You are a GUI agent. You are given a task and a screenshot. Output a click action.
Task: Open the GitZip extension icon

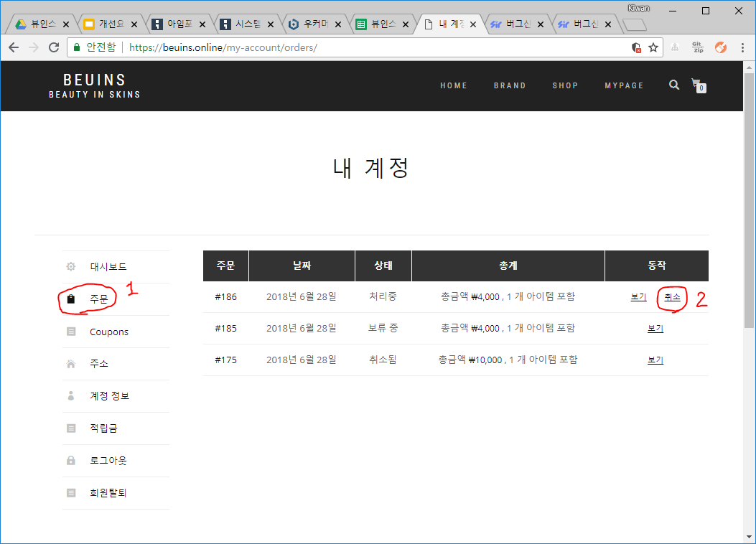(697, 47)
